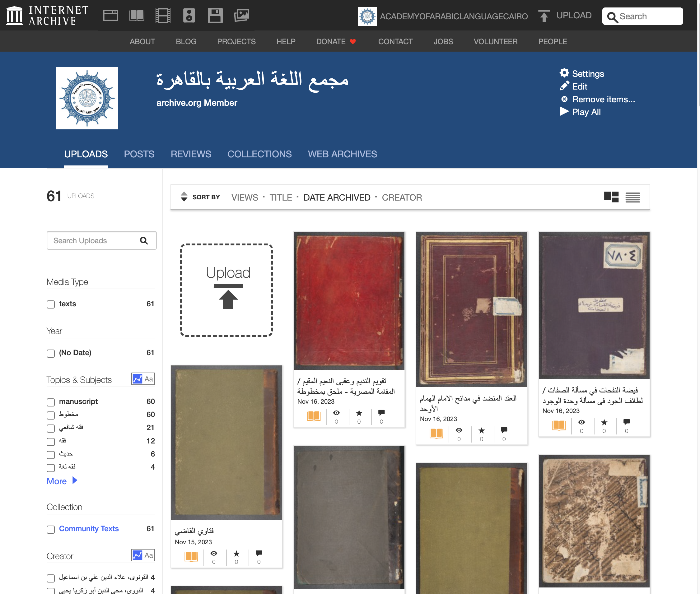The image size is (700, 594).
Task: Open the WEB ARCHIVES tab
Action: coord(342,154)
